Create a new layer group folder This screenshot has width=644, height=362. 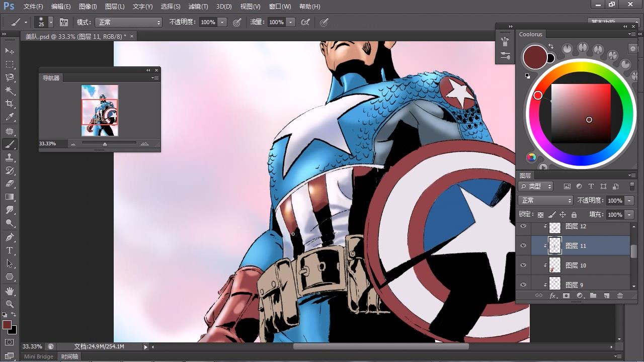pos(593,296)
